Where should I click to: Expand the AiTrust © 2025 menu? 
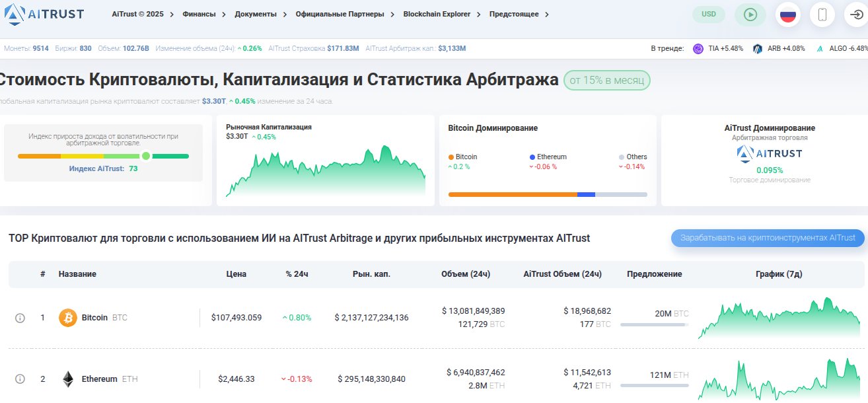point(143,14)
